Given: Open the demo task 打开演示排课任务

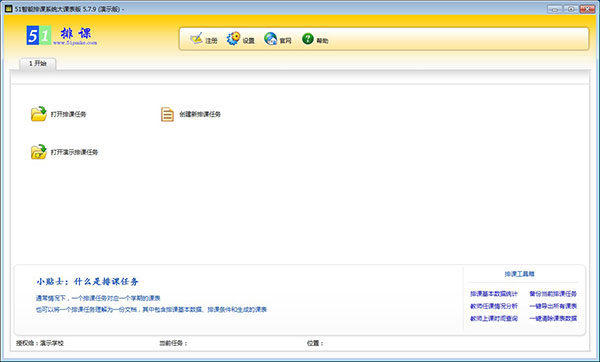Looking at the screenshot, I should click(x=64, y=152).
